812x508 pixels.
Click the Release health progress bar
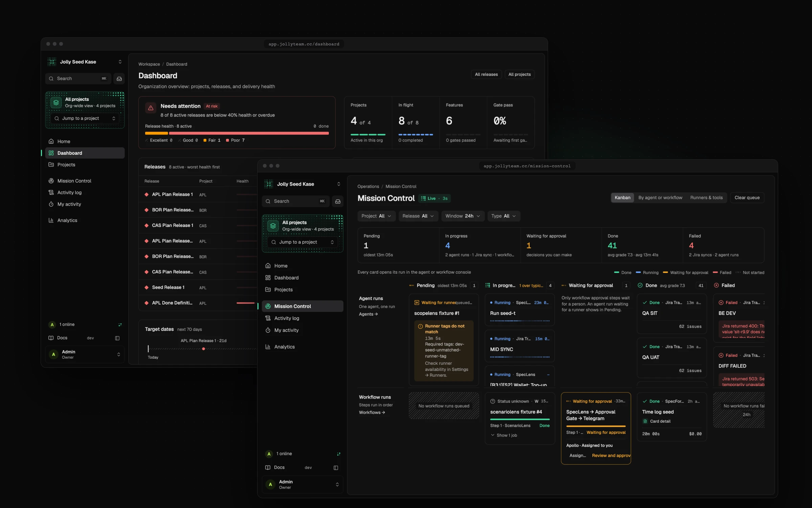[237, 133]
